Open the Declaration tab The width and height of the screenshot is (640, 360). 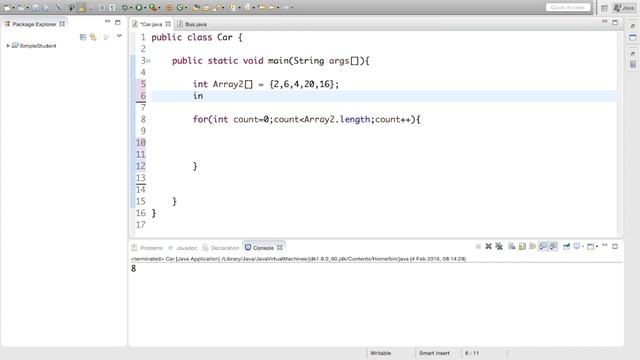coord(221,248)
